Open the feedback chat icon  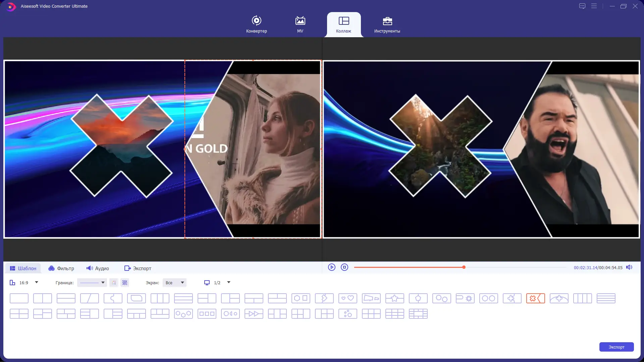click(582, 6)
